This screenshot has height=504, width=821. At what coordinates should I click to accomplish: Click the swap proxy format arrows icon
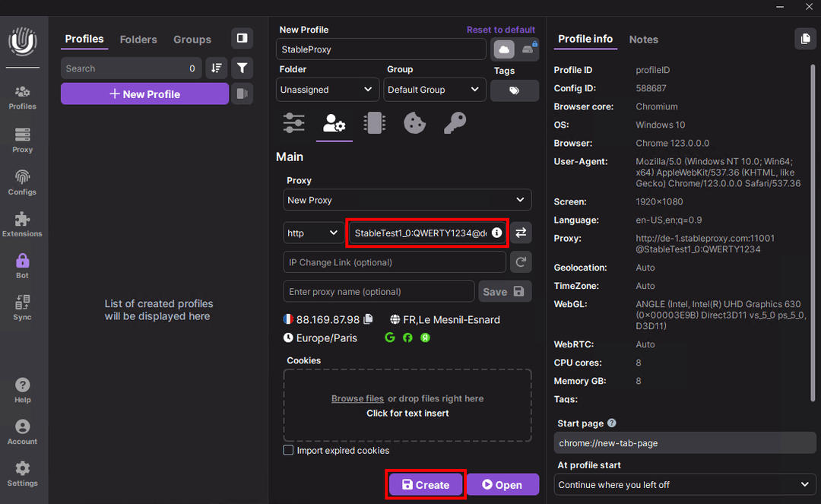pos(521,233)
